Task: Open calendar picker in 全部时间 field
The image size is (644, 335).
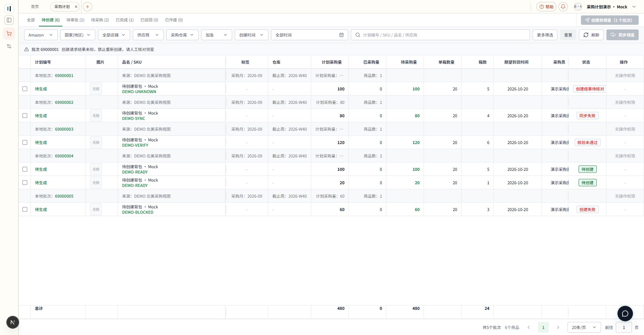Action: (341, 35)
